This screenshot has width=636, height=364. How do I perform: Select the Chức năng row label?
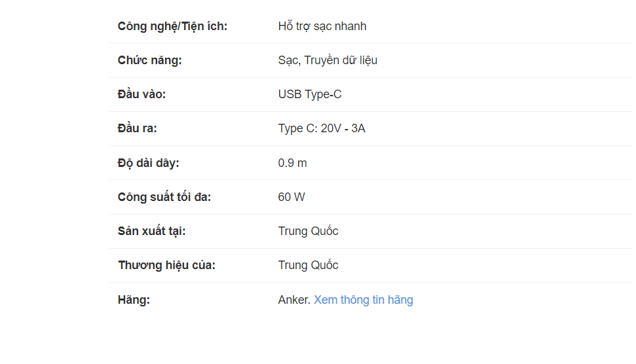pos(149,60)
